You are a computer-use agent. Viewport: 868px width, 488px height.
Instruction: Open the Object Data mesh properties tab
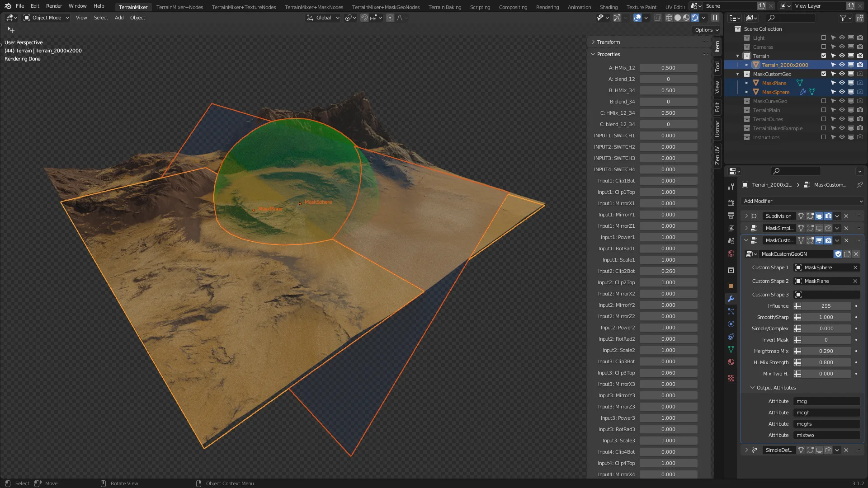(731, 349)
